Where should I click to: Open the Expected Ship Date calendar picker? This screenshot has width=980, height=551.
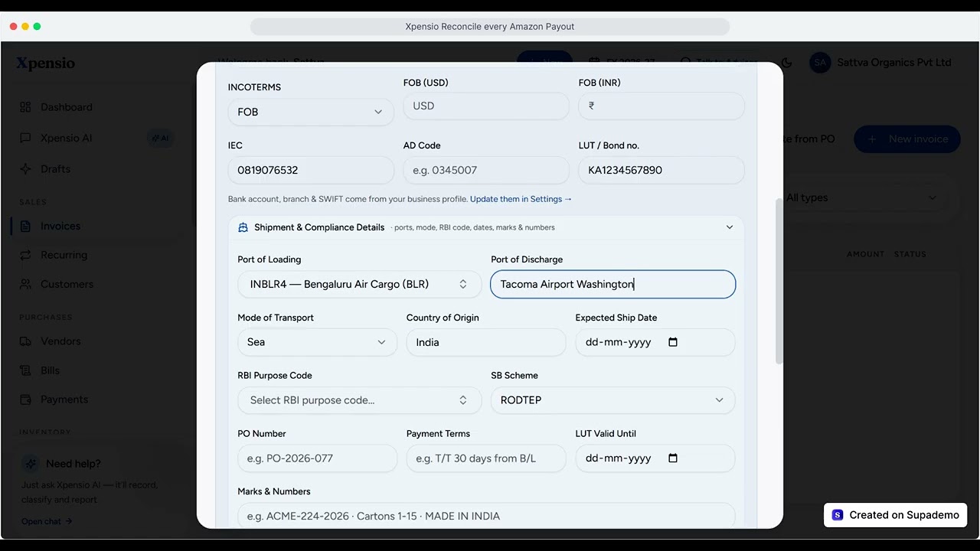click(673, 342)
